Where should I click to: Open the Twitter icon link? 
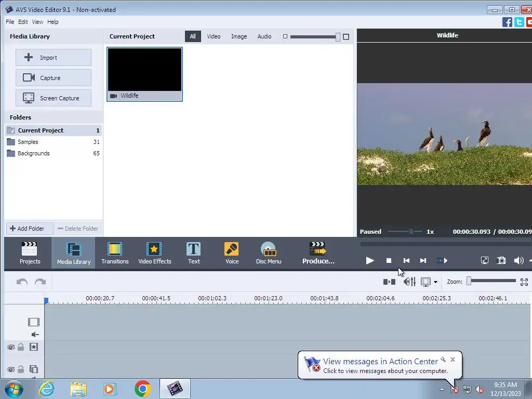pos(519,22)
